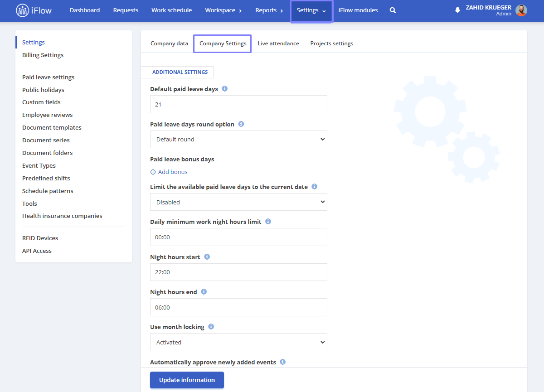
Task: Click the Night hours end field
Action: [238, 307]
